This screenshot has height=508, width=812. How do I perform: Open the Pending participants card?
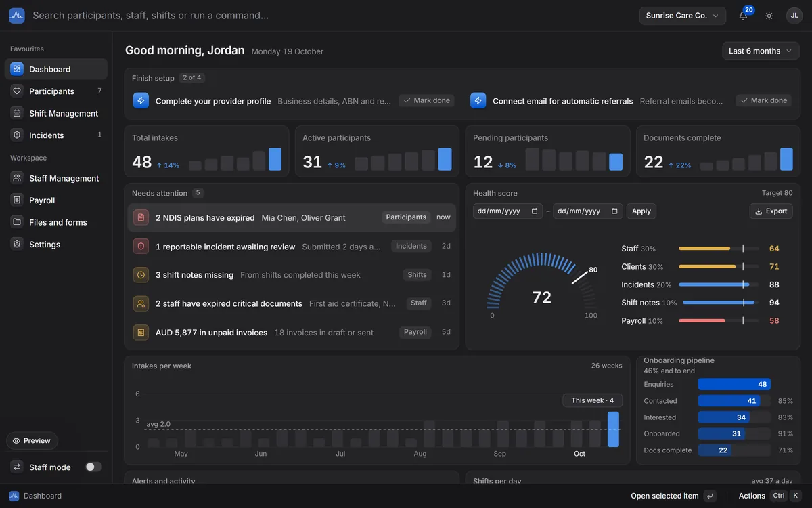coord(547,151)
